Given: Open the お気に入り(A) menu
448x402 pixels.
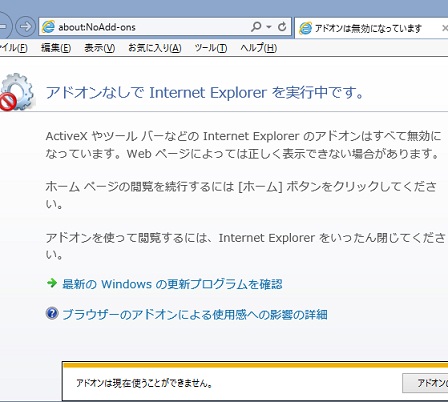Looking at the screenshot, I should coord(155,48).
